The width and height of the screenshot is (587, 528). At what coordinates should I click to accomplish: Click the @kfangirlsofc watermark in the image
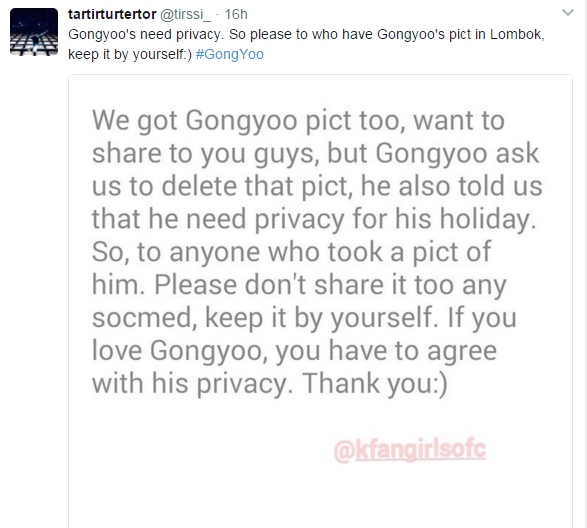coord(410,450)
